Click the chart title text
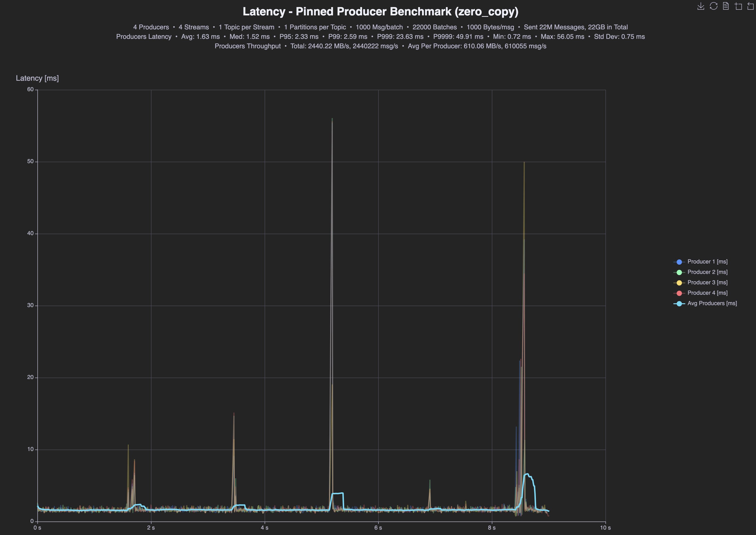The width and height of the screenshot is (756, 535). (x=380, y=12)
